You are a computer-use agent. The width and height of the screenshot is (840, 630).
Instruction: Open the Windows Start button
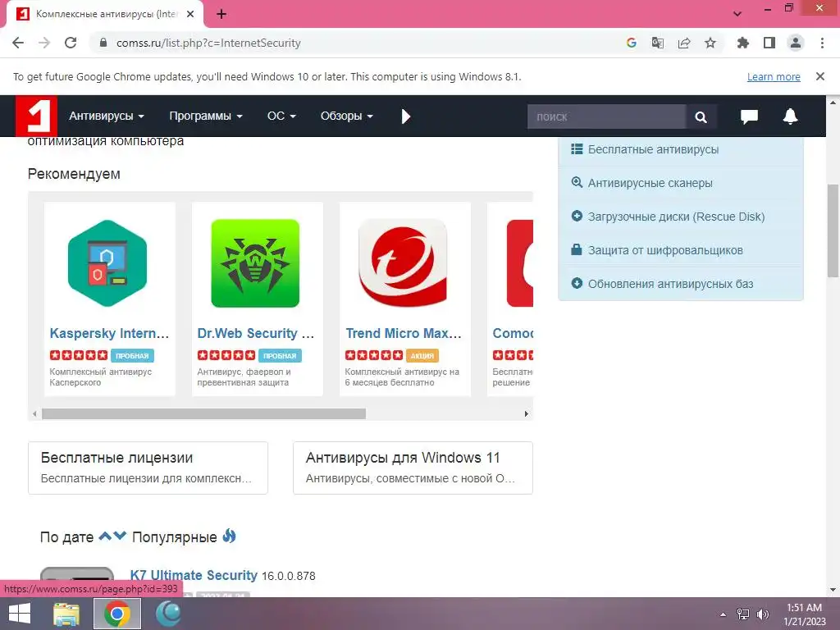click(20, 614)
